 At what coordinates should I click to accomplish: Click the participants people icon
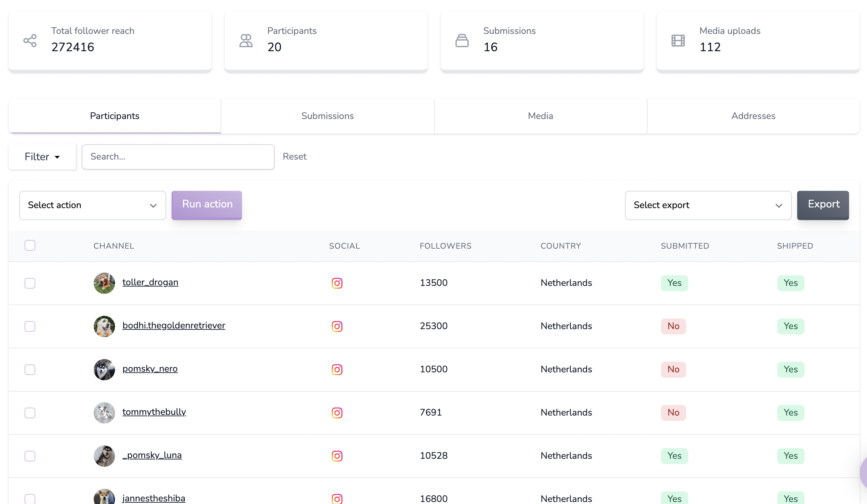pyautogui.click(x=246, y=41)
